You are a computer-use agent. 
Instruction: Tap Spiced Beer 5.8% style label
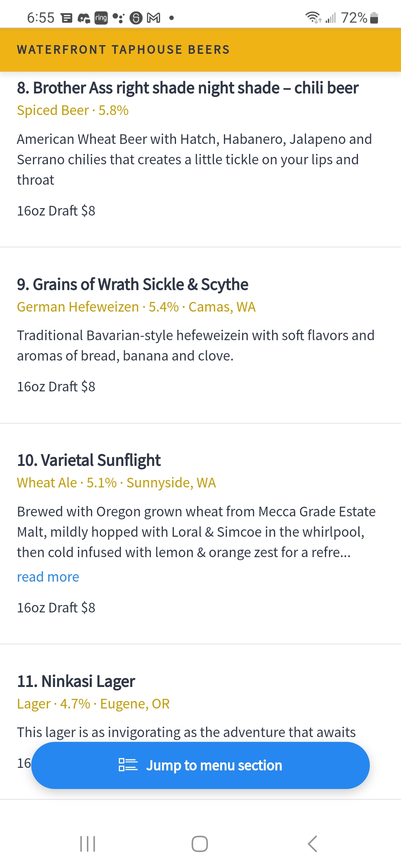click(73, 111)
